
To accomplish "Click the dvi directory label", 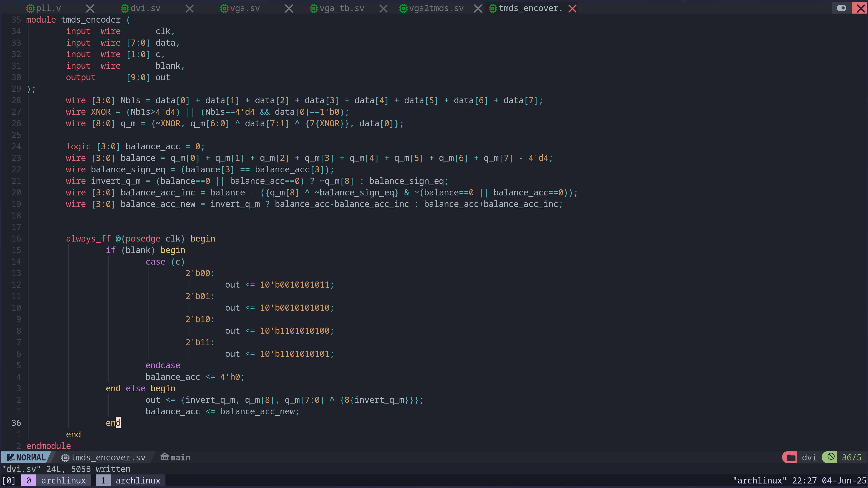I will (x=809, y=457).
